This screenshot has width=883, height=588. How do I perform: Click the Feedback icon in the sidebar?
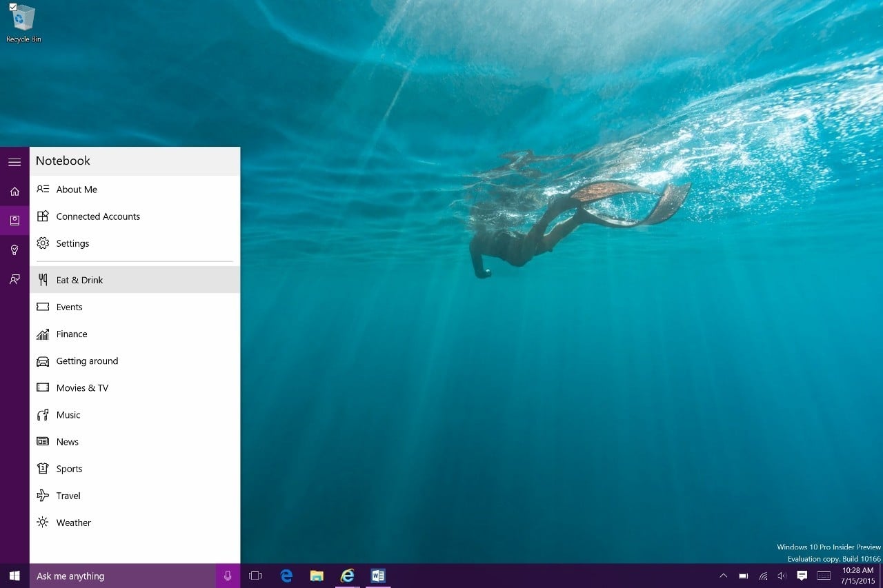[x=14, y=279]
